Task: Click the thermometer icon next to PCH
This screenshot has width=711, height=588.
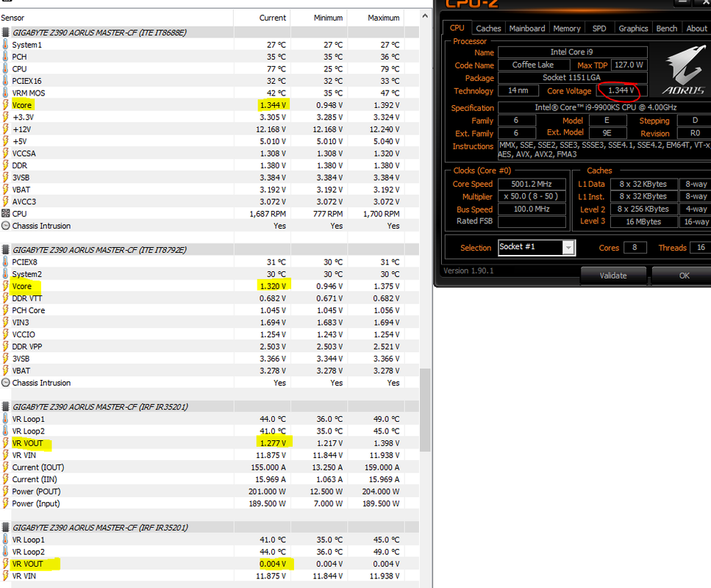Action: point(5,57)
